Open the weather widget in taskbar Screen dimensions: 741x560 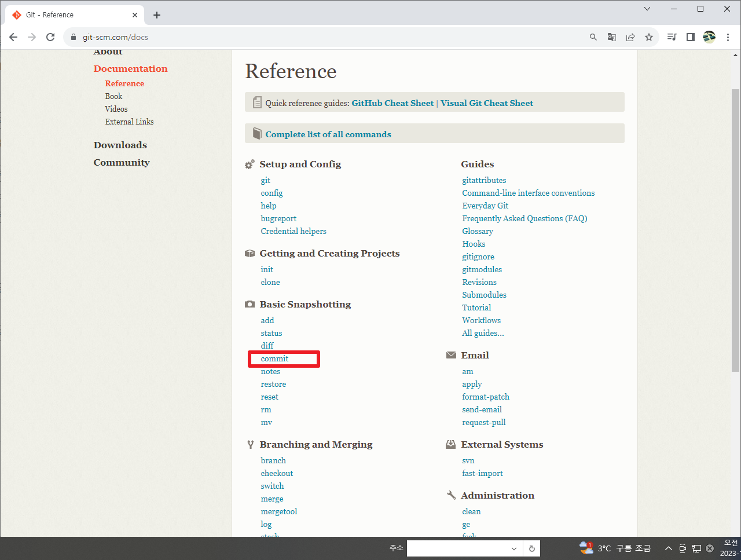click(615, 548)
